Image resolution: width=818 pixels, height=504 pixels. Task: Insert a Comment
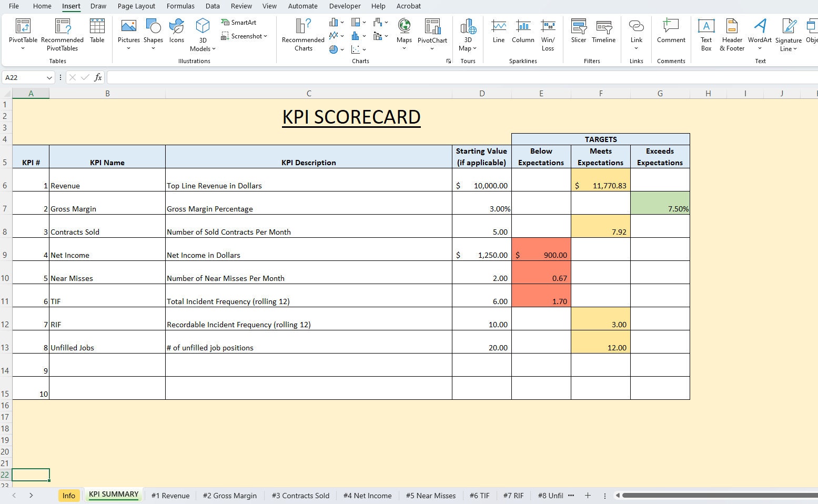click(671, 32)
